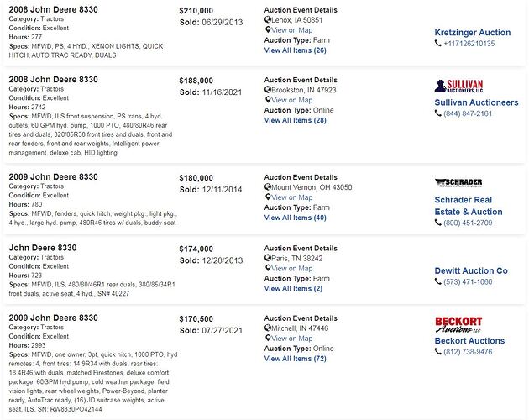Click the map pin icon for Mount Vernon listing

(x=268, y=197)
